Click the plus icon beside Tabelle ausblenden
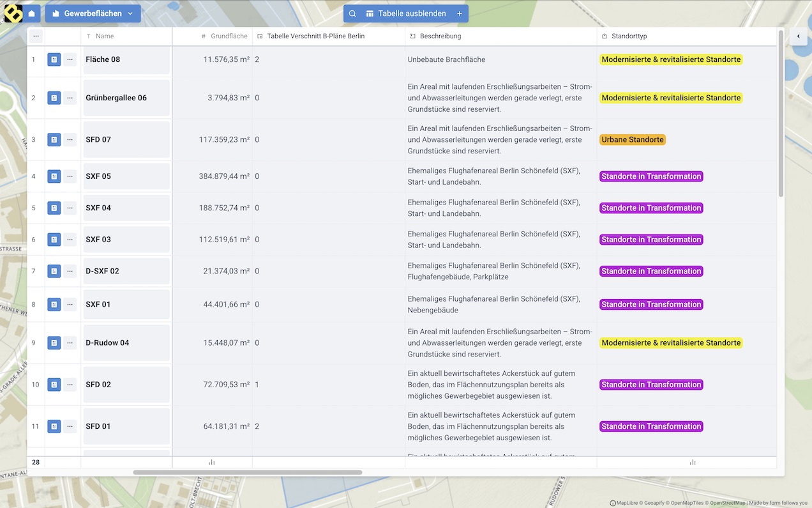812x508 pixels. pos(460,13)
